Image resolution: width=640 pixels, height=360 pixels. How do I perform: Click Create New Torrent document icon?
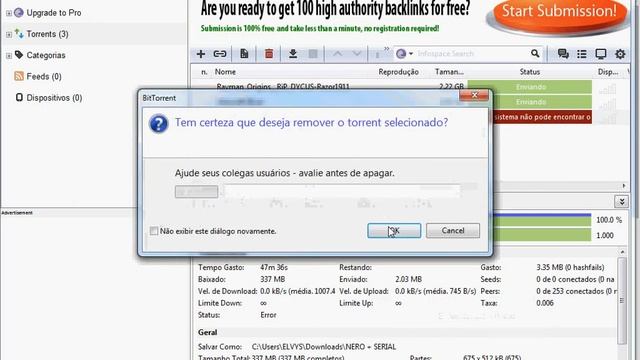pyautogui.click(x=244, y=54)
